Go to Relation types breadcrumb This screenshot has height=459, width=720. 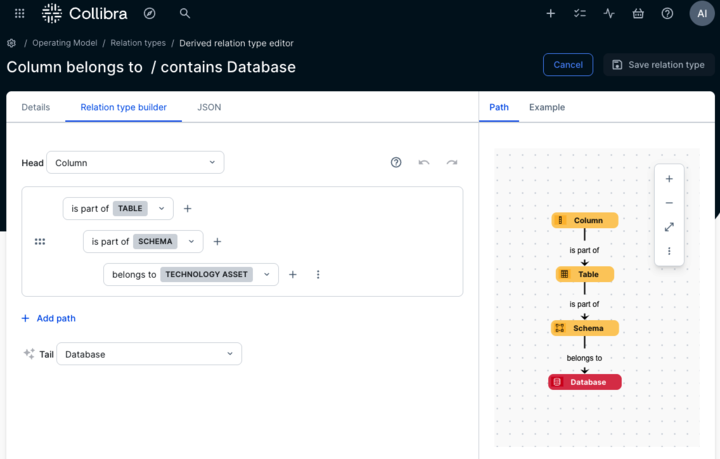click(x=138, y=43)
